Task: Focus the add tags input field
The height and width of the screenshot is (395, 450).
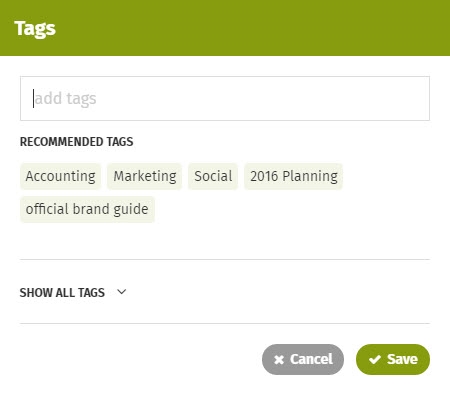Action: [225, 98]
